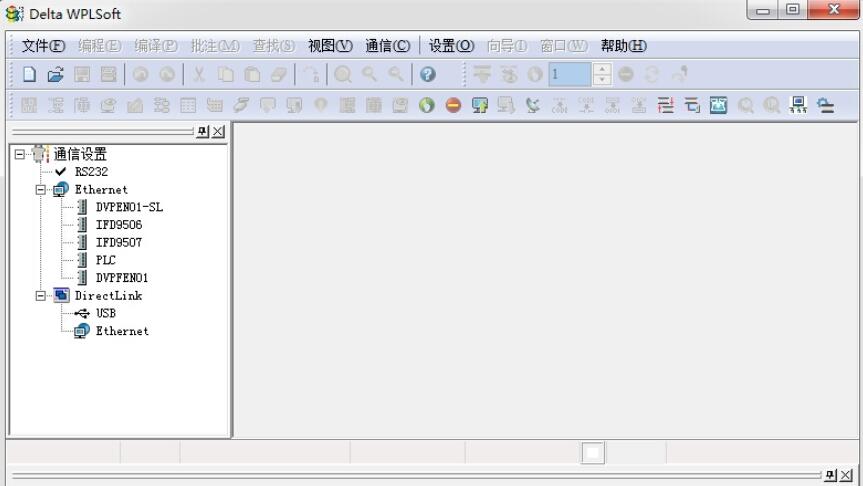Click the computer network toolbar icon
The height and width of the screenshot is (486, 863).
point(798,105)
